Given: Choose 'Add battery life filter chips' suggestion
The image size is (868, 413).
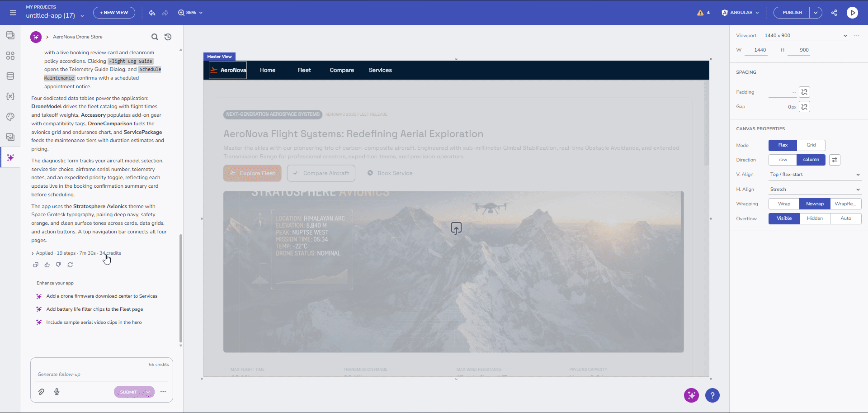Looking at the screenshot, I should tap(94, 309).
